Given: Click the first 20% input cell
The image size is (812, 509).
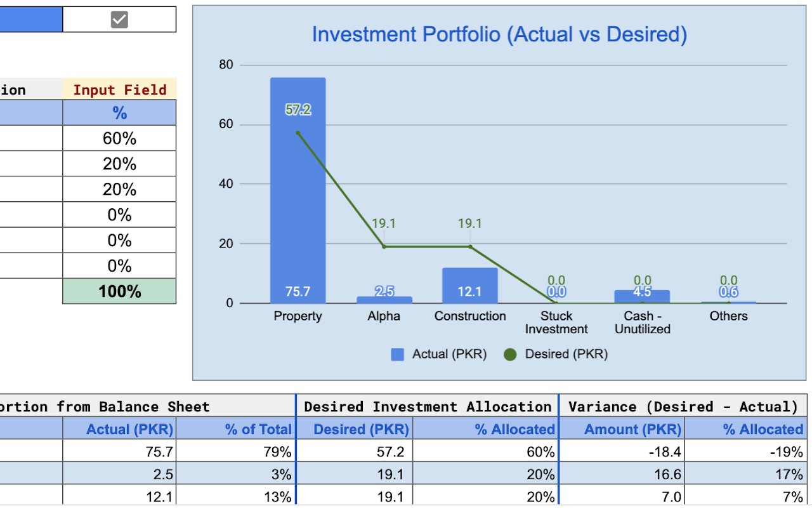Looking at the screenshot, I should tap(119, 163).
